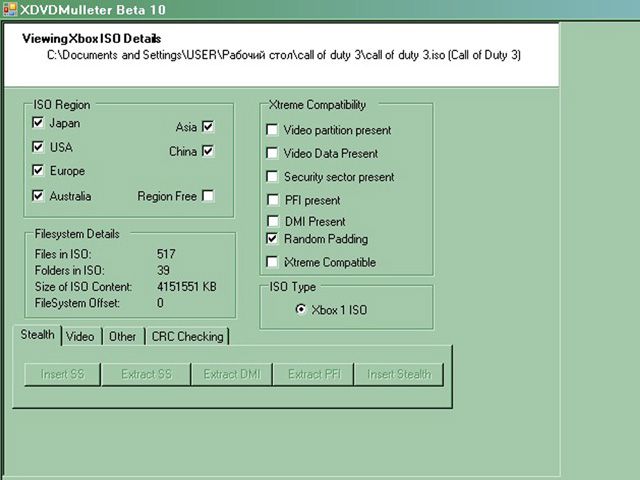This screenshot has width=640, height=480.
Task: Enable the Region Free checkbox
Action: (x=208, y=196)
